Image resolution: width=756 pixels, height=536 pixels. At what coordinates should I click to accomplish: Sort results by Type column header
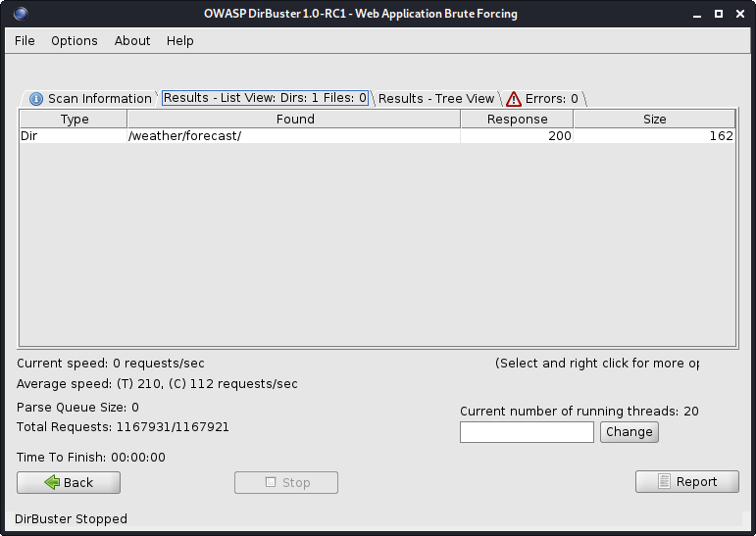click(x=74, y=120)
